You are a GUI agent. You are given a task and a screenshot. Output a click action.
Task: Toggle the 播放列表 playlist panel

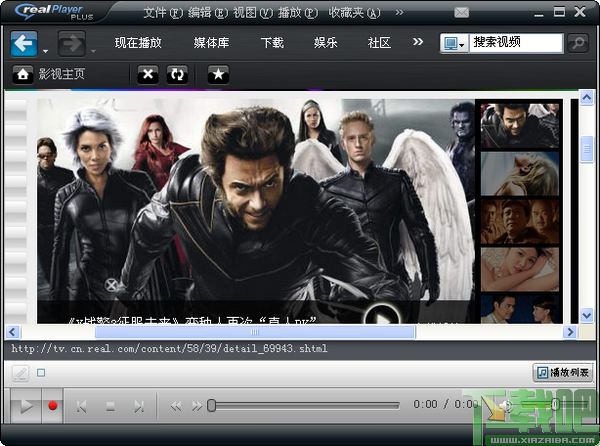pyautogui.click(x=562, y=372)
